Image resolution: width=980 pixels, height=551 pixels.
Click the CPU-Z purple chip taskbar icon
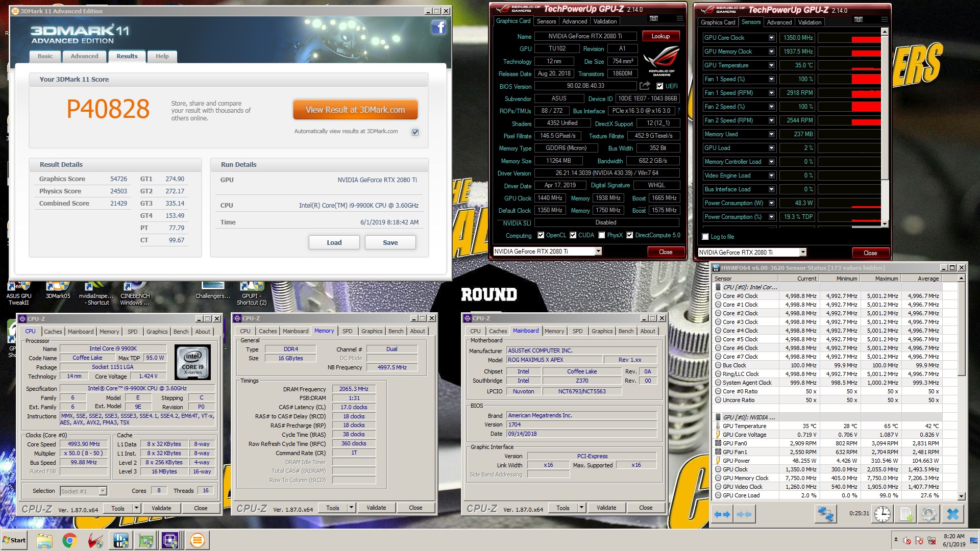pyautogui.click(x=170, y=540)
